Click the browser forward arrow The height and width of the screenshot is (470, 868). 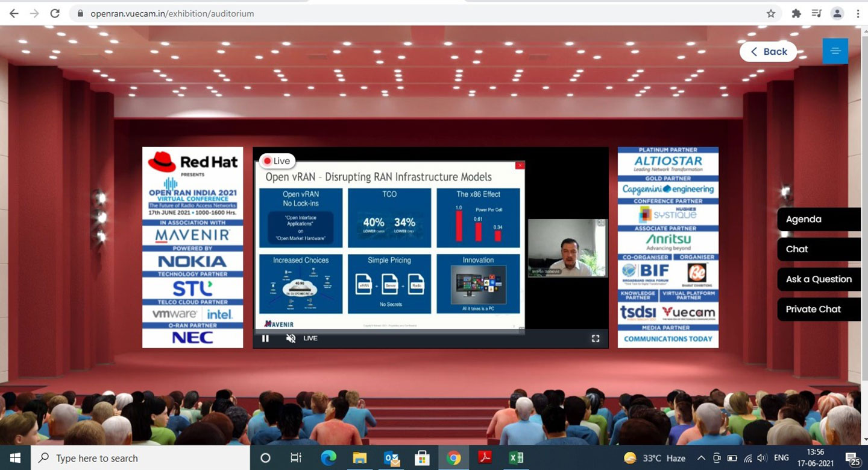point(34,13)
